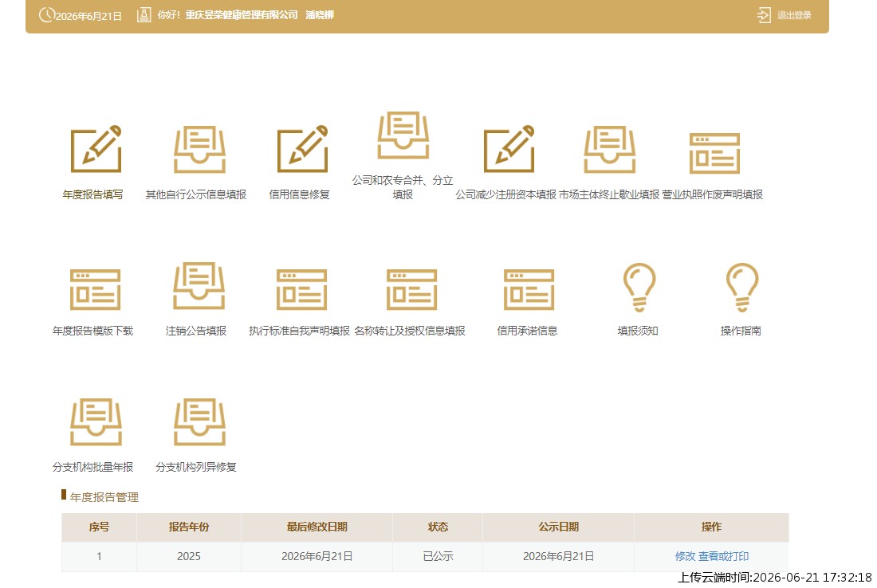
Task: Open 名称转让及授权信息填报 form icon
Action: click(x=411, y=289)
